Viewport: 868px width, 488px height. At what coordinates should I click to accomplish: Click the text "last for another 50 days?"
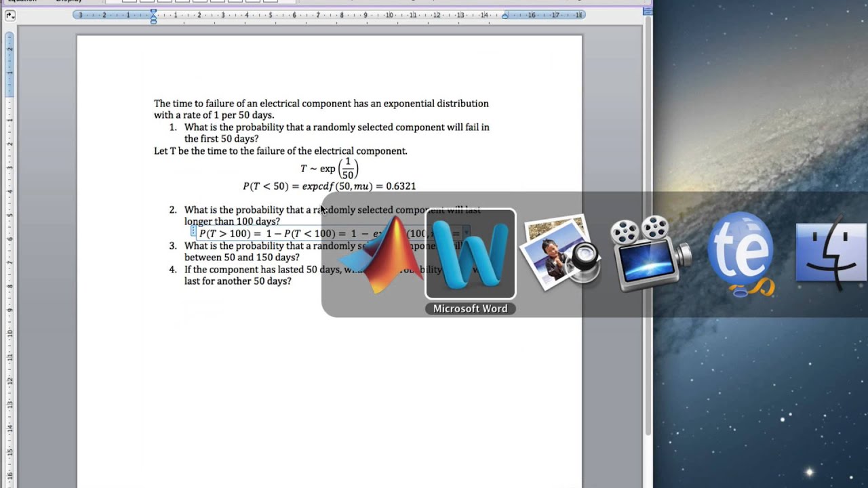click(x=238, y=281)
